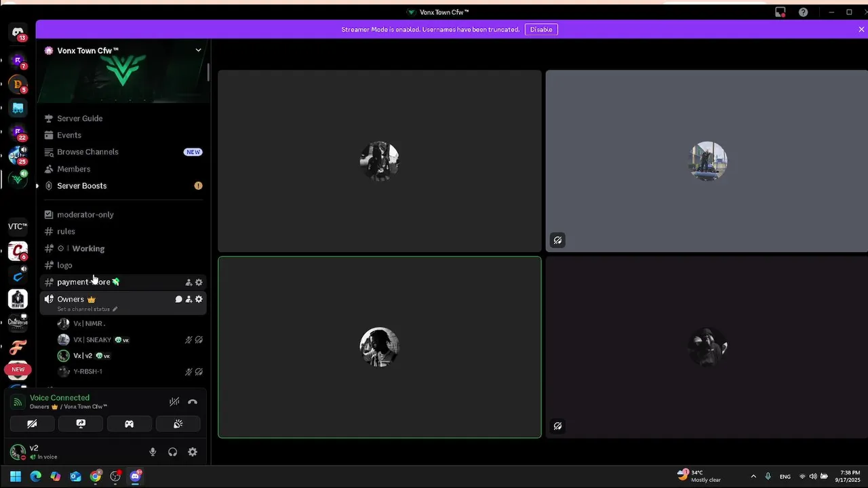Start an activity with the gamepad button
Viewport: 868px width, 488px height.
(x=129, y=424)
